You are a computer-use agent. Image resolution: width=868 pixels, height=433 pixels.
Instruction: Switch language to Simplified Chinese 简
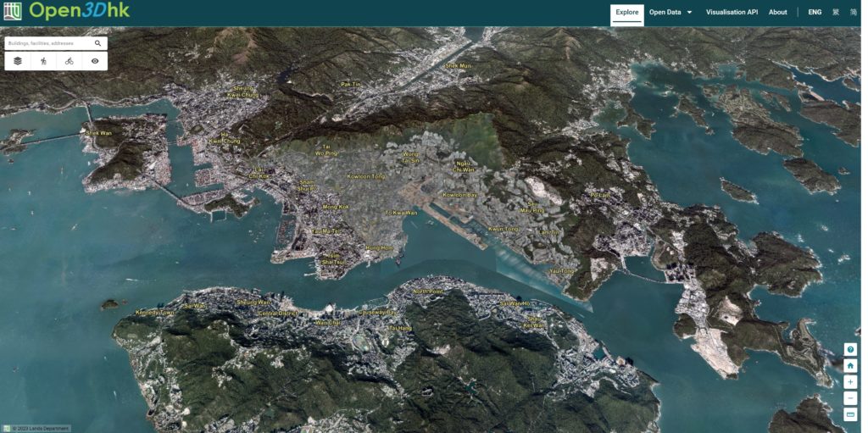854,13
